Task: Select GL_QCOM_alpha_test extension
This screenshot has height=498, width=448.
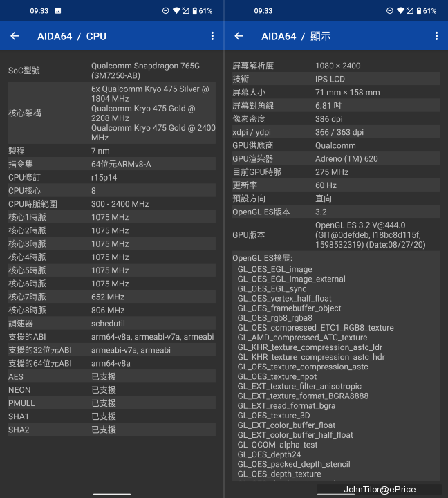Action: point(277,445)
